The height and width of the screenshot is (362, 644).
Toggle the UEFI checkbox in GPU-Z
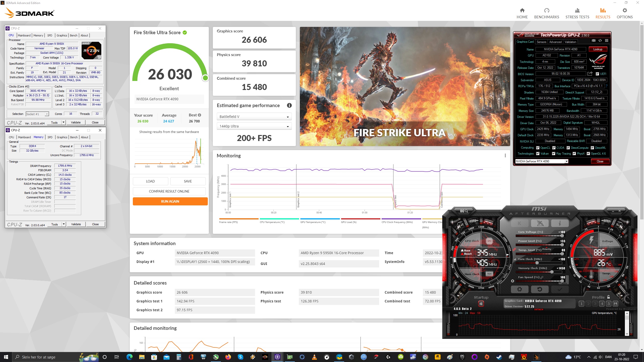pyautogui.click(x=597, y=74)
